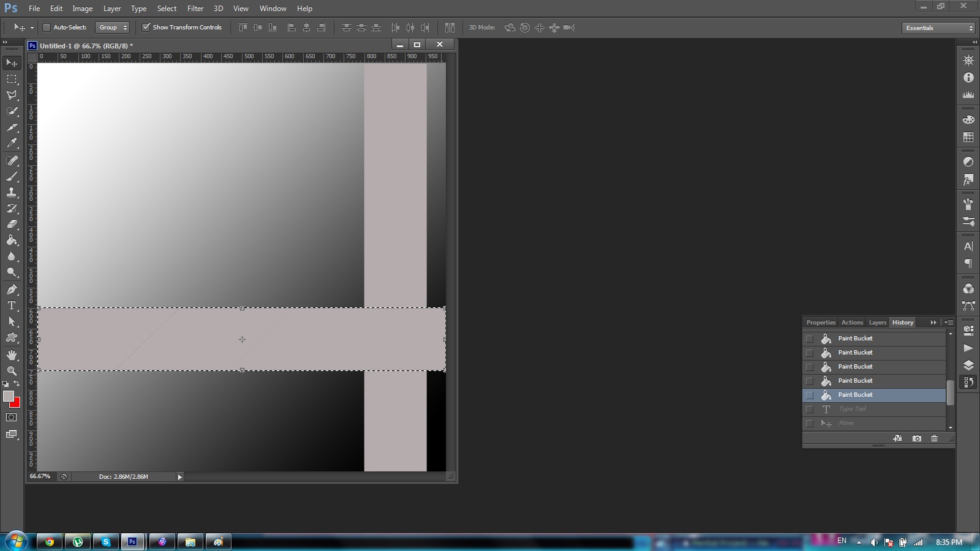Image resolution: width=980 pixels, height=551 pixels.
Task: Select the Paint Bucket tool
Action: 12,240
